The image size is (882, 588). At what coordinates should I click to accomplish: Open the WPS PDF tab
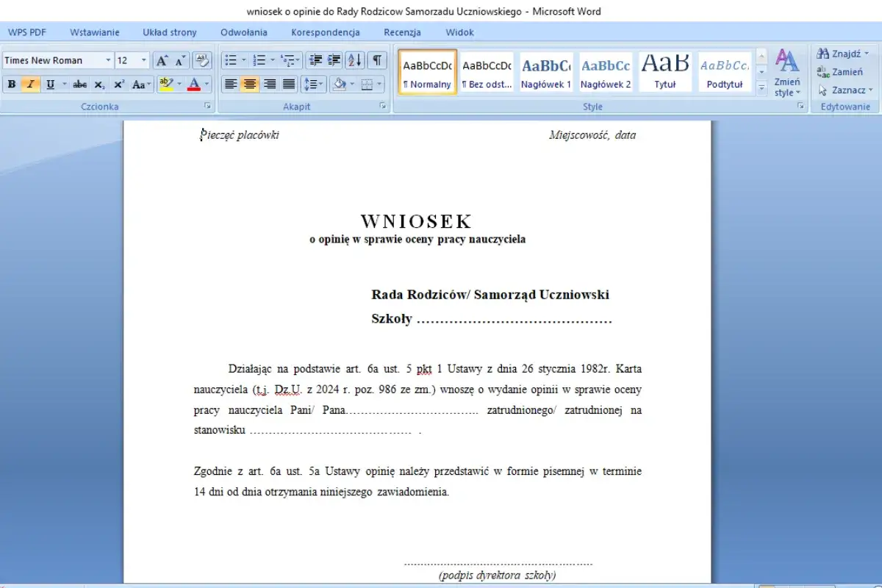pyautogui.click(x=27, y=32)
